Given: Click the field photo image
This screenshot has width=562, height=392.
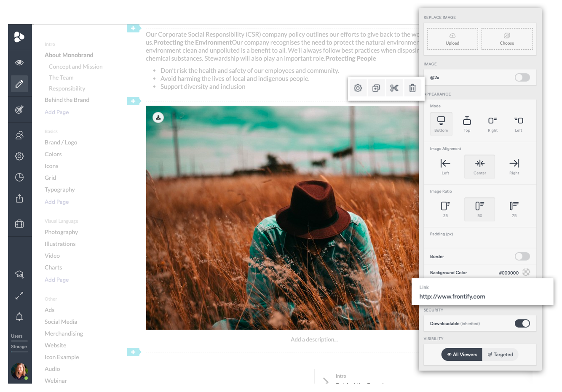Looking at the screenshot, I should pyautogui.click(x=282, y=218).
